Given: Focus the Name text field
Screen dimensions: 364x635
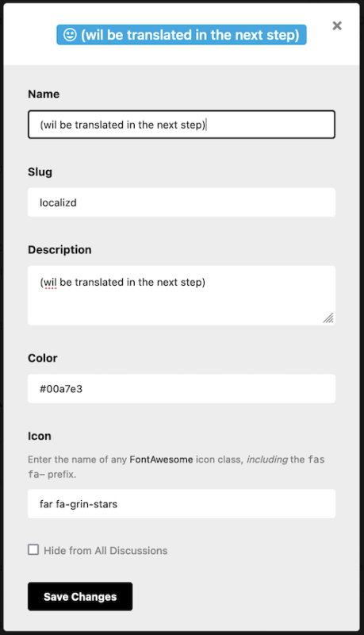Looking at the screenshot, I should click(x=182, y=125).
